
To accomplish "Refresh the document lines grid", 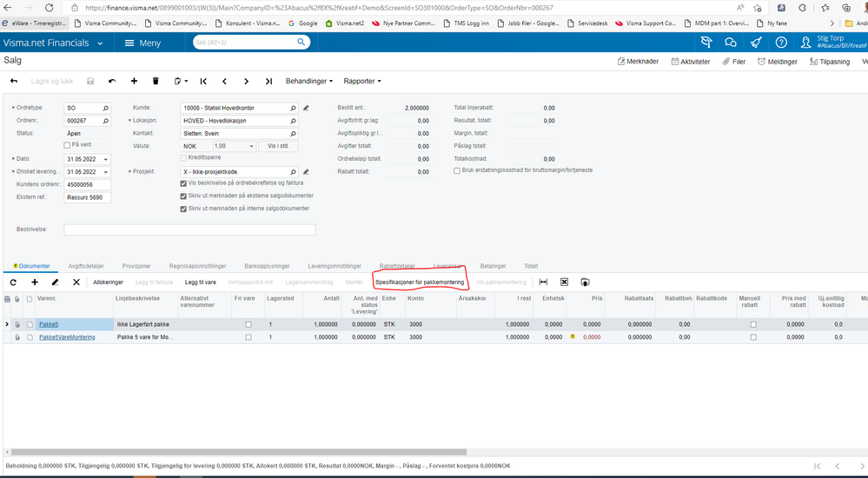I will tap(13, 282).
